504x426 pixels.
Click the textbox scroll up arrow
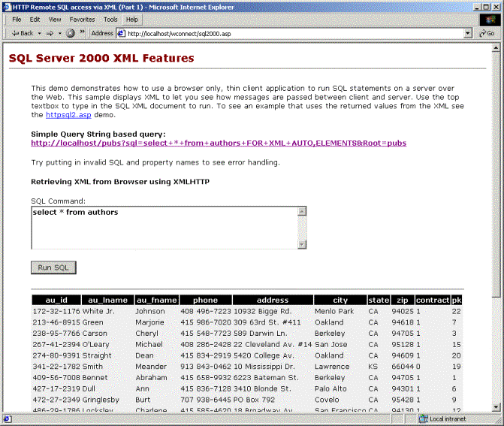point(302,211)
